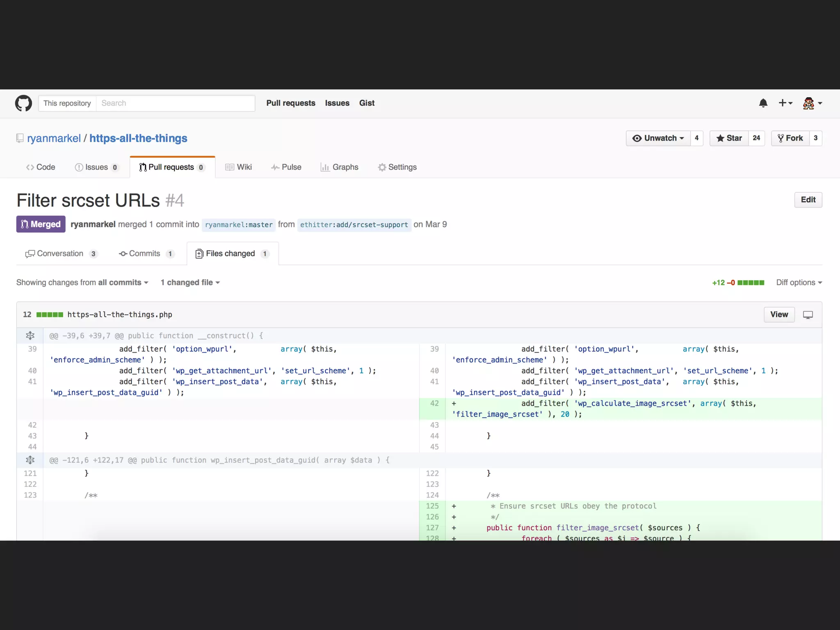Open the ethitter:add/srcset-support branch link
This screenshot has width=840, height=630.
click(x=354, y=225)
